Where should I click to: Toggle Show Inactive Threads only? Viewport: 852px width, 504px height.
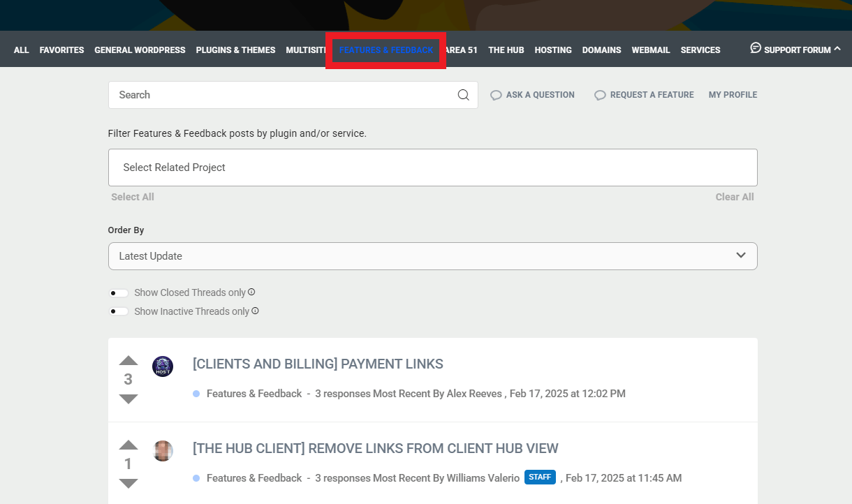point(119,311)
